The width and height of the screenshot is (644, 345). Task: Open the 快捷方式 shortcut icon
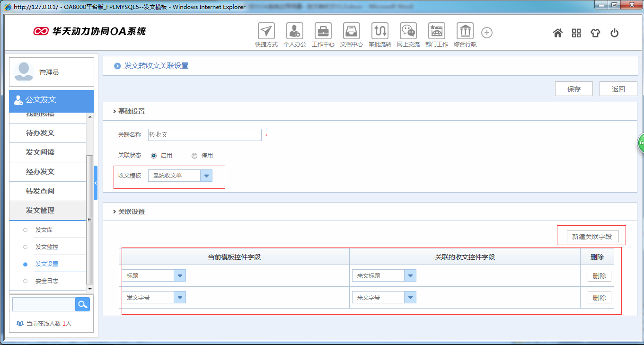coord(266,32)
